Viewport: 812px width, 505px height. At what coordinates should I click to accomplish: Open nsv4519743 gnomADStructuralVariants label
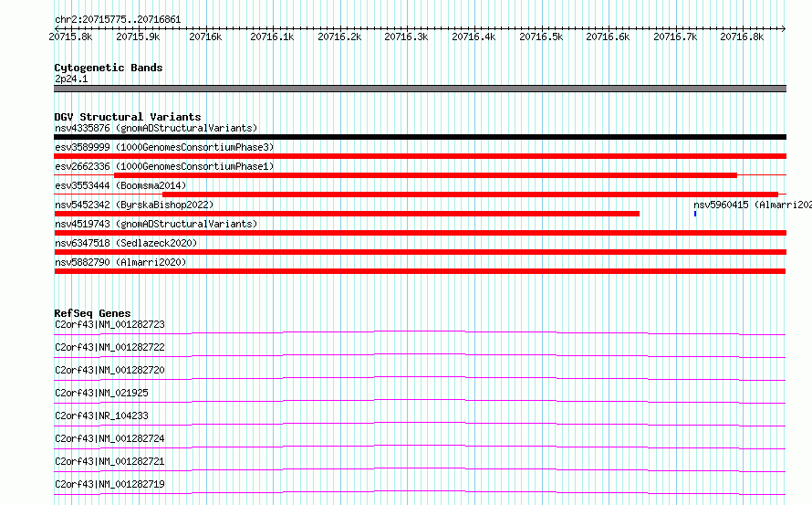point(156,224)
